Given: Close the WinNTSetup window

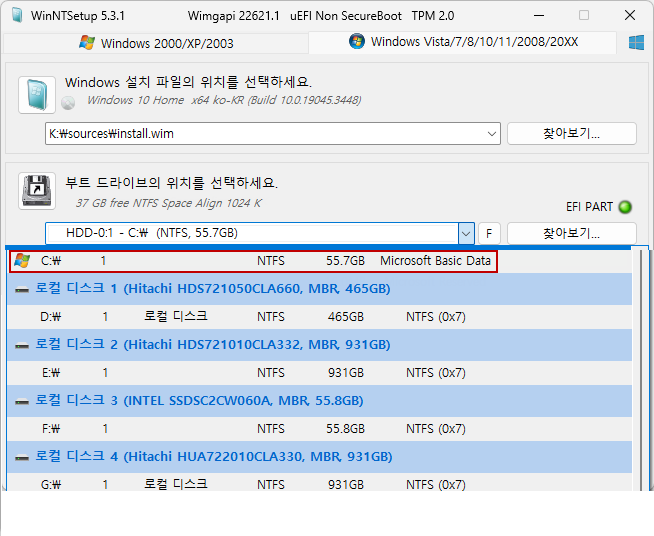Looking at the screenshot, I should (630, 15).
